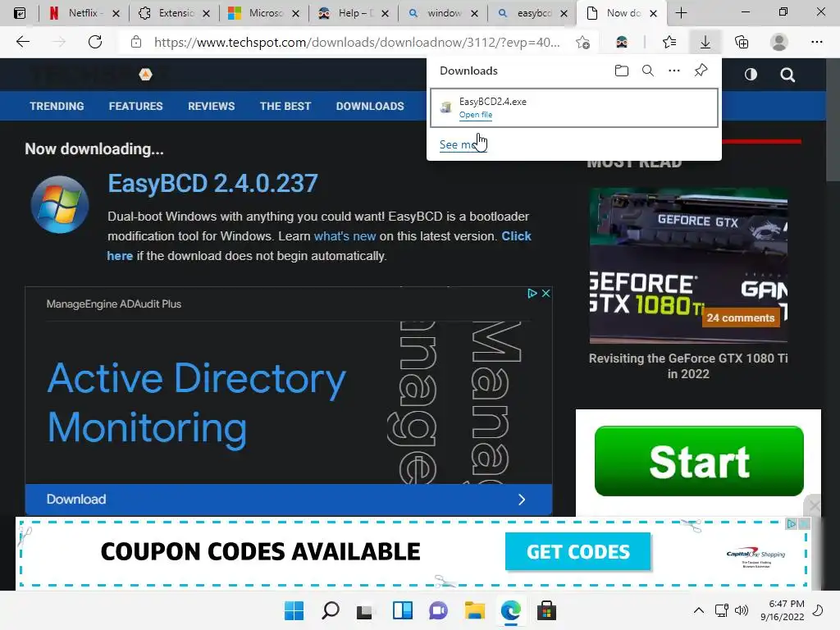Viewport: 840px width, 630px height.
Task: Toggle the Downloads toolbar arrow icon
Action: pyautogui.click(x=705, y=42)
